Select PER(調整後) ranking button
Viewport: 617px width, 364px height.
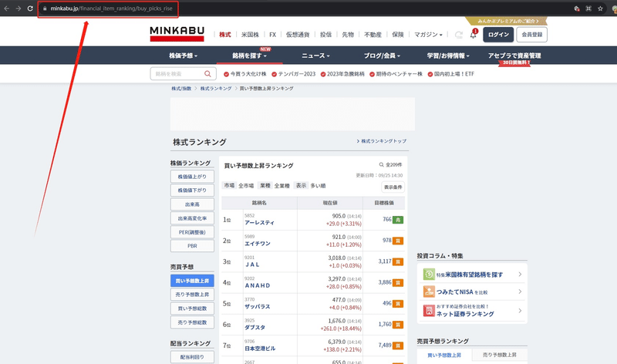point(192,232)
